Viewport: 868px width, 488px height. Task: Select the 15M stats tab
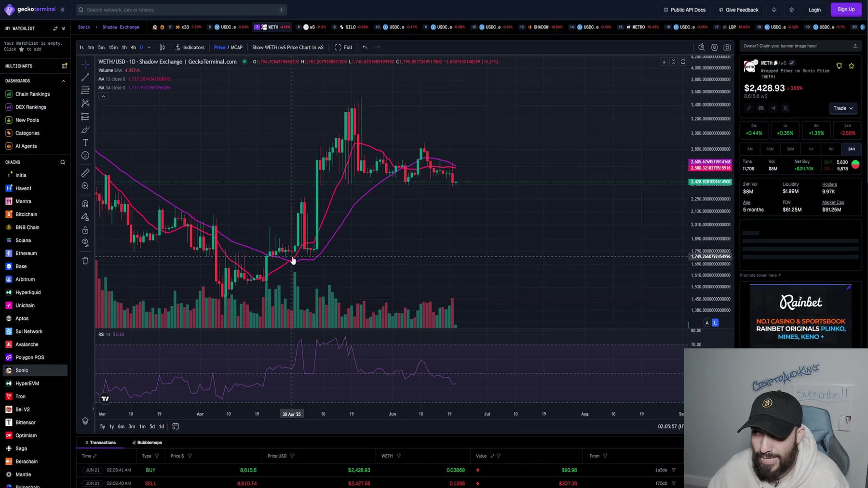tap(770, 149)
